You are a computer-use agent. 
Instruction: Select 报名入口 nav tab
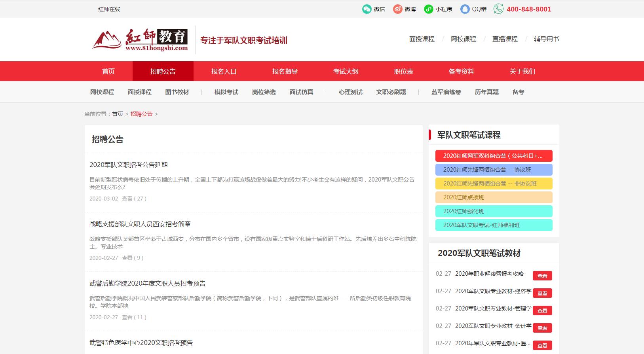(x=224, y=71)
